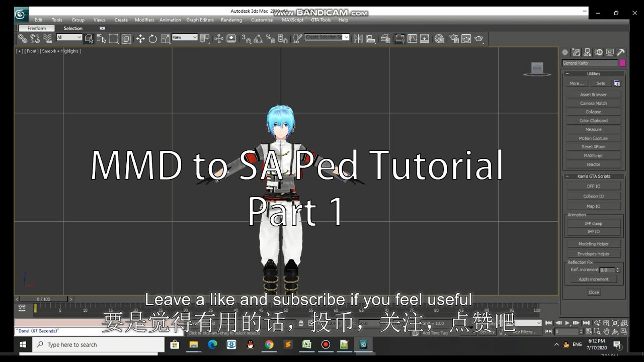Open the Create command panel tab

[x=565, y=52]
